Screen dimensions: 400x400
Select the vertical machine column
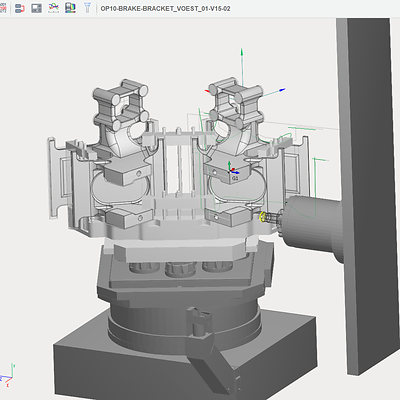click(x=367, y=197)
